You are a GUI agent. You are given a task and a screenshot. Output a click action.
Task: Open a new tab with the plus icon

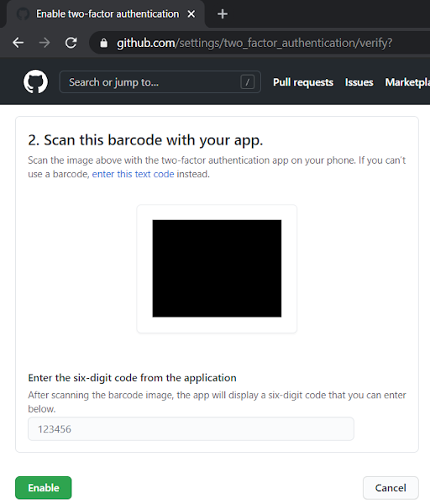coord(223,13)
